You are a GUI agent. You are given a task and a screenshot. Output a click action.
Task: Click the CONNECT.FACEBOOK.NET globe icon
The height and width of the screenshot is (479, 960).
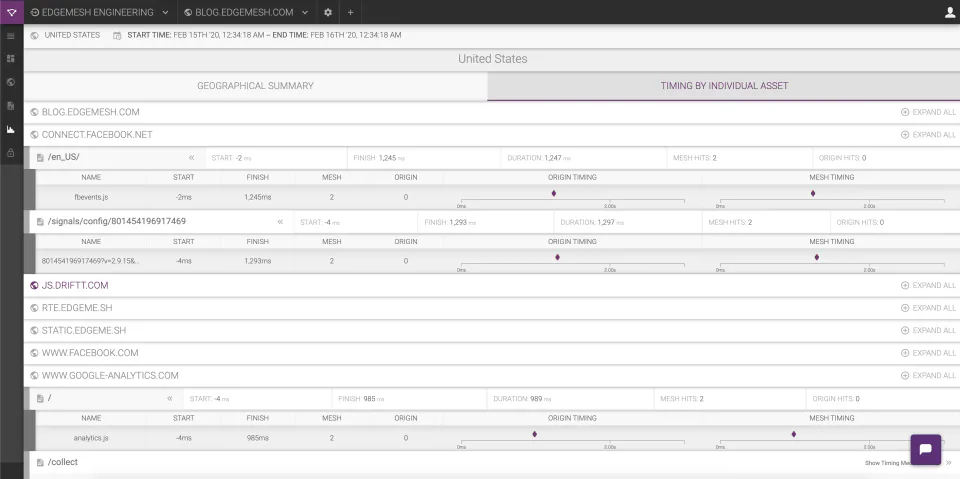click(34, 135)
